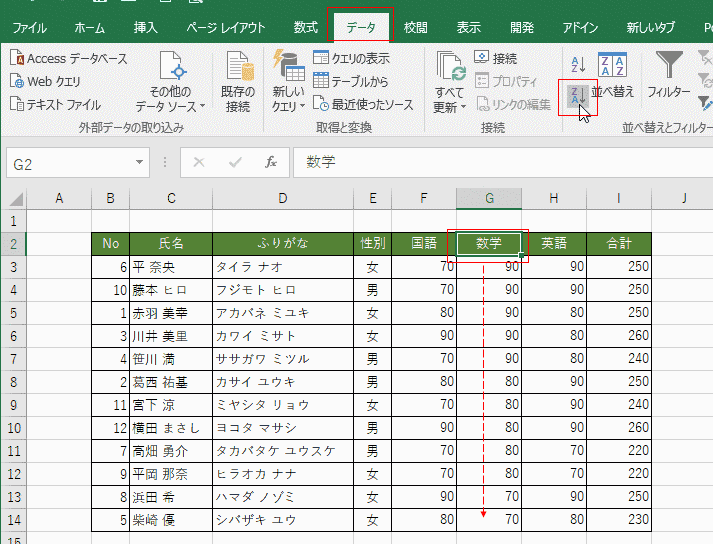713x544 pixels.
Task: Switch to the 表示 tab
Action: click(x=469, y=28)
